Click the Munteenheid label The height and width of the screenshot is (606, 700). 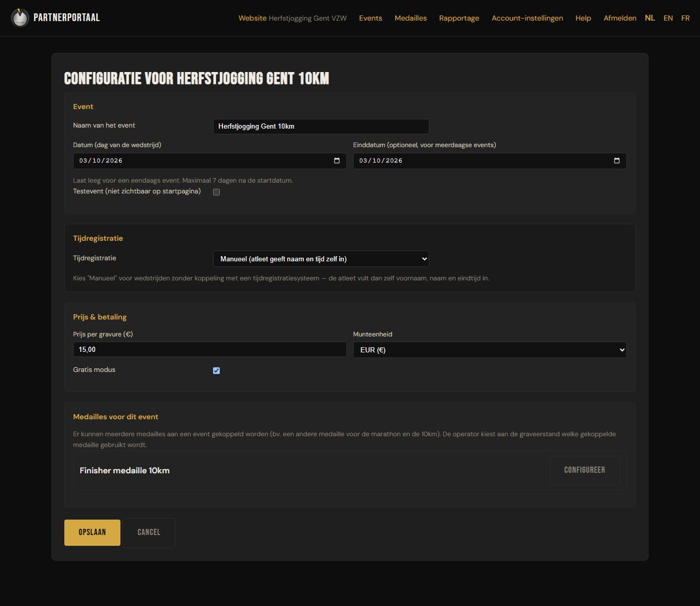373,334
